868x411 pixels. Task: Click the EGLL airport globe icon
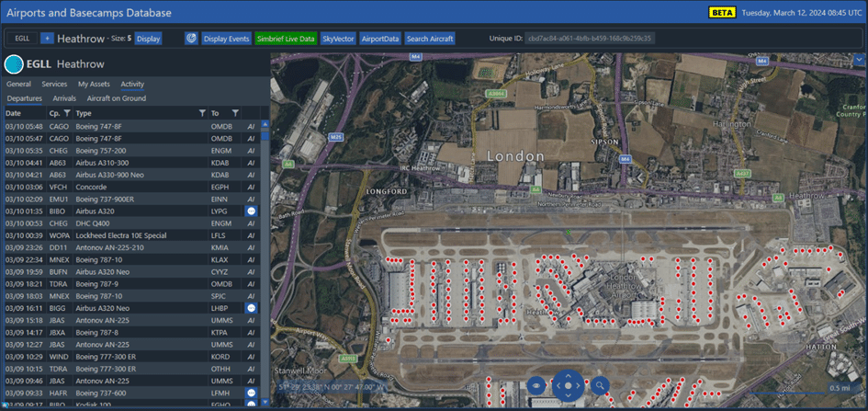tap(13, 64)
